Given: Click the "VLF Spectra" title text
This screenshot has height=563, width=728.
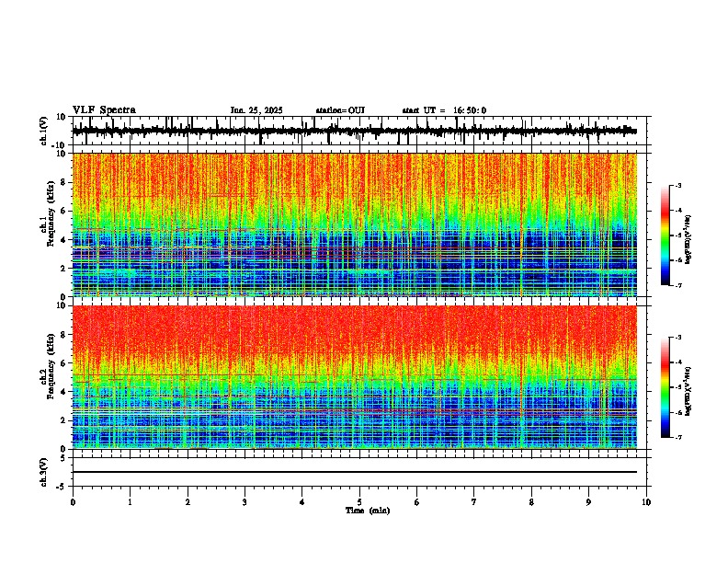Looking at the screenshot, I should pyautogui.click(x=104, y=110).
